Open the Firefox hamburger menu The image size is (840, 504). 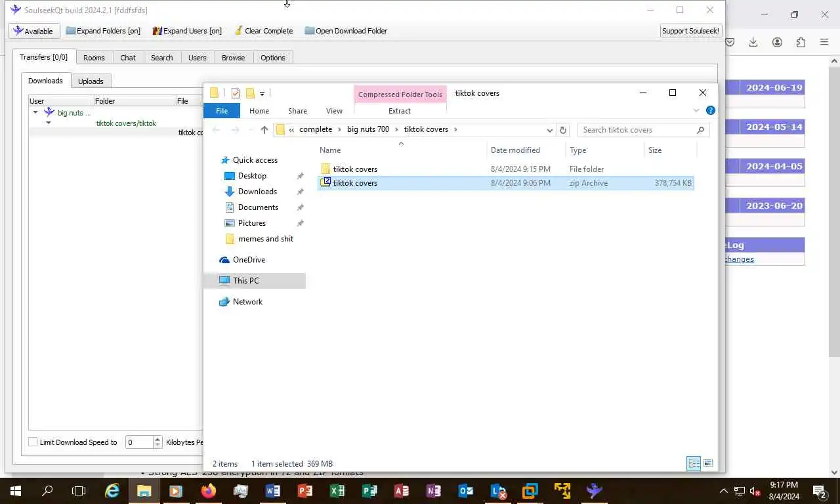(x=824, y=42)
